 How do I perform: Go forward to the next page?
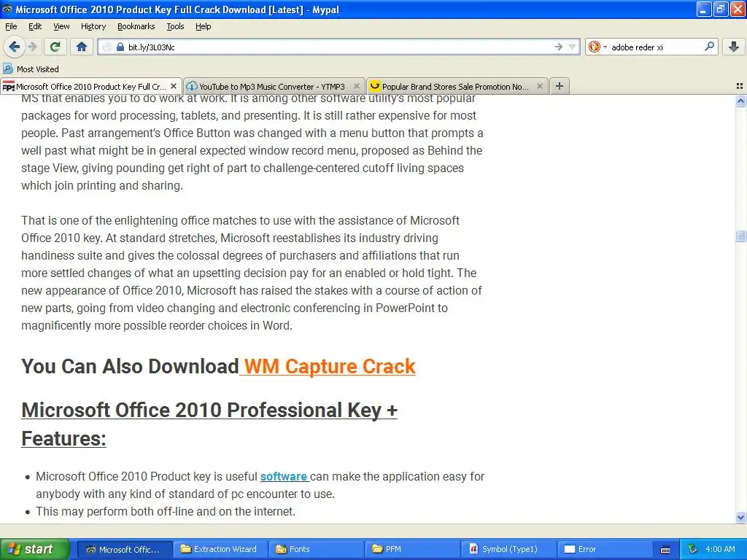pos(33,47)
